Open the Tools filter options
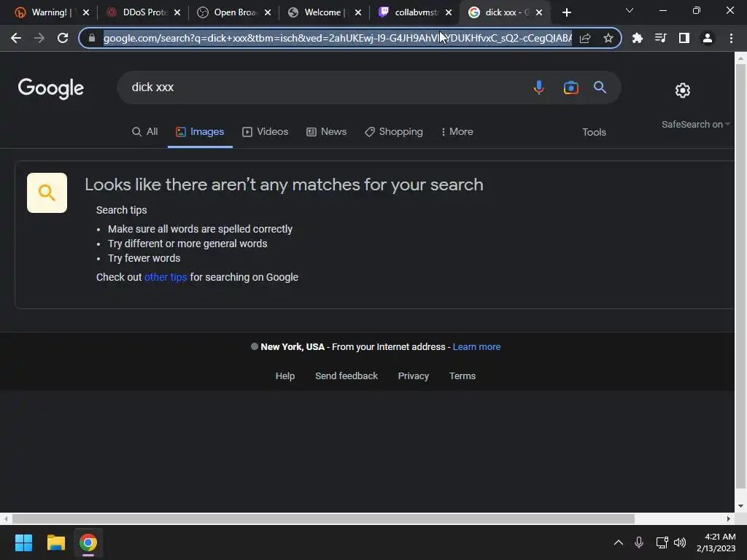This screenshot has height=560, width=747. point(594,133)
